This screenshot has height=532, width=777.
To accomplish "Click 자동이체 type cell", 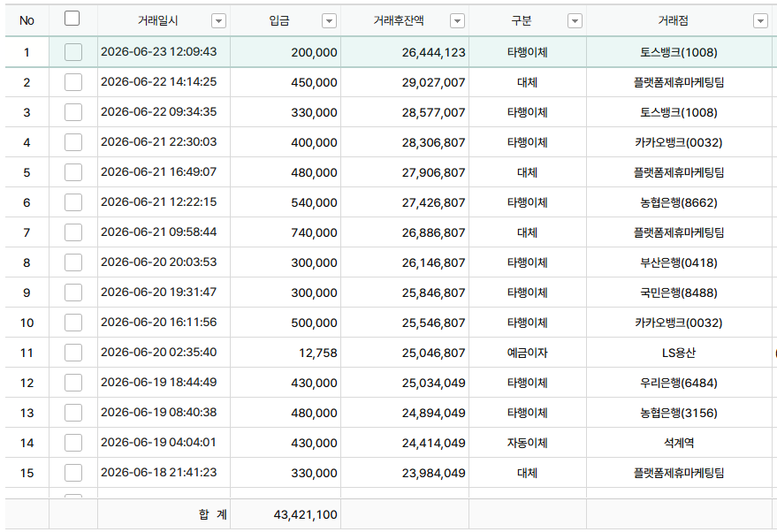I will pyautogui.click(x=527, y=443).
